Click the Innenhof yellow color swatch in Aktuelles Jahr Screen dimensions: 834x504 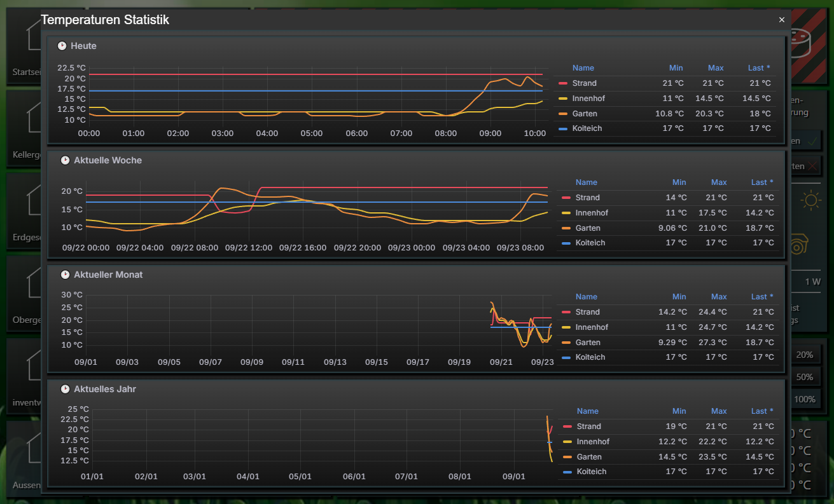[567, 442]
